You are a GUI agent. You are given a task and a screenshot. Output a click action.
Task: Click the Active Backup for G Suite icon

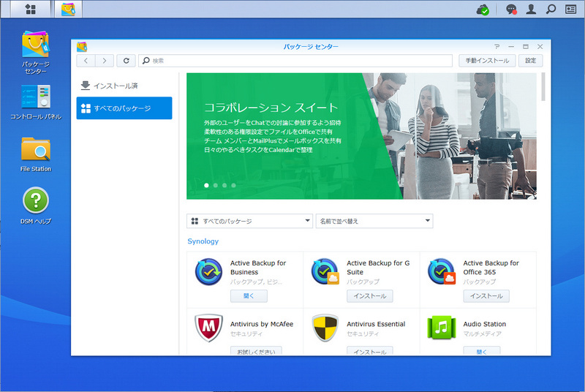325,272
